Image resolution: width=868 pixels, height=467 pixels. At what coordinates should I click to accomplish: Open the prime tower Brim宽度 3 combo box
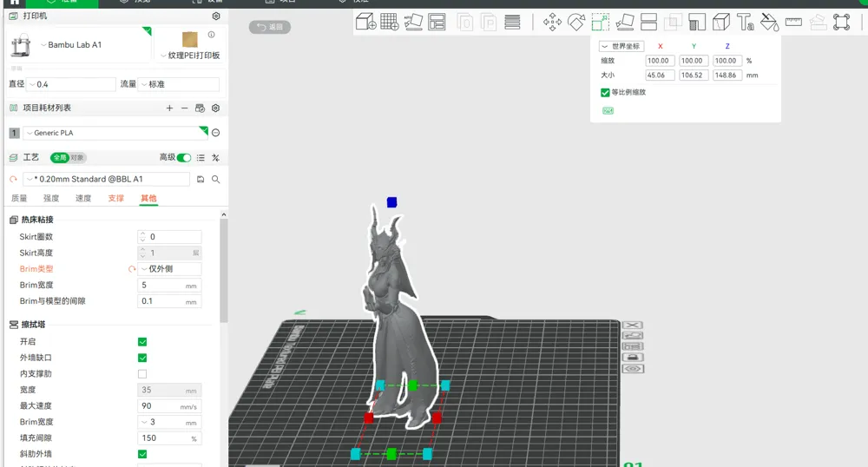(x=169, y=422)
